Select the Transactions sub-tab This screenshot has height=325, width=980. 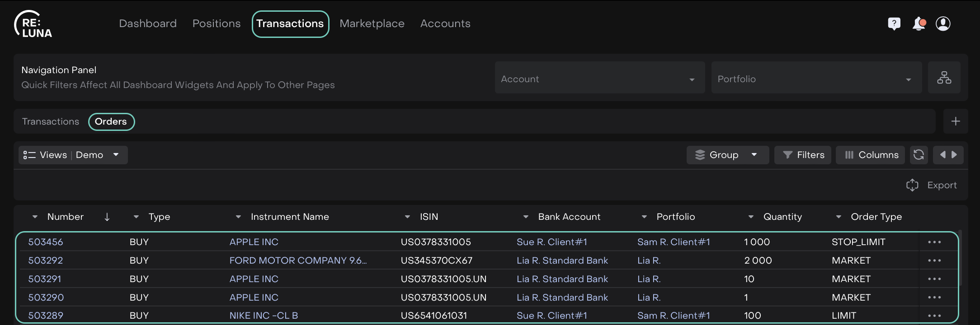pyautogui.click(x=51, y=121)
